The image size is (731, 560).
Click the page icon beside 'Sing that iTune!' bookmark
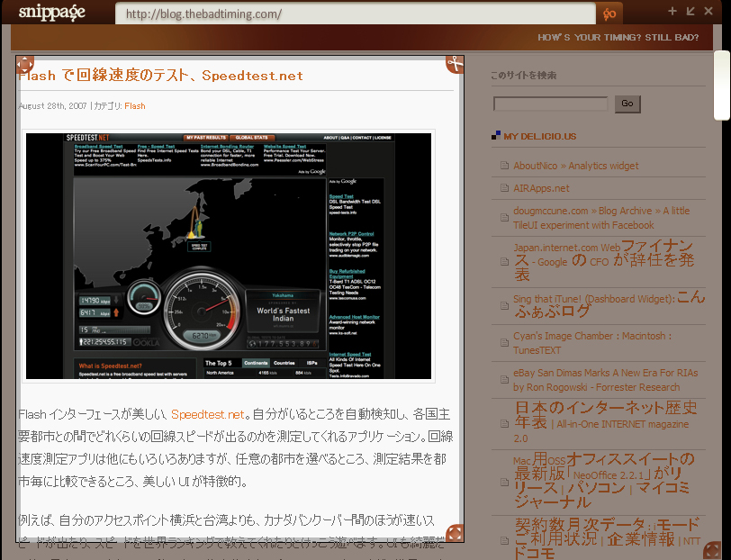point(504,305)
